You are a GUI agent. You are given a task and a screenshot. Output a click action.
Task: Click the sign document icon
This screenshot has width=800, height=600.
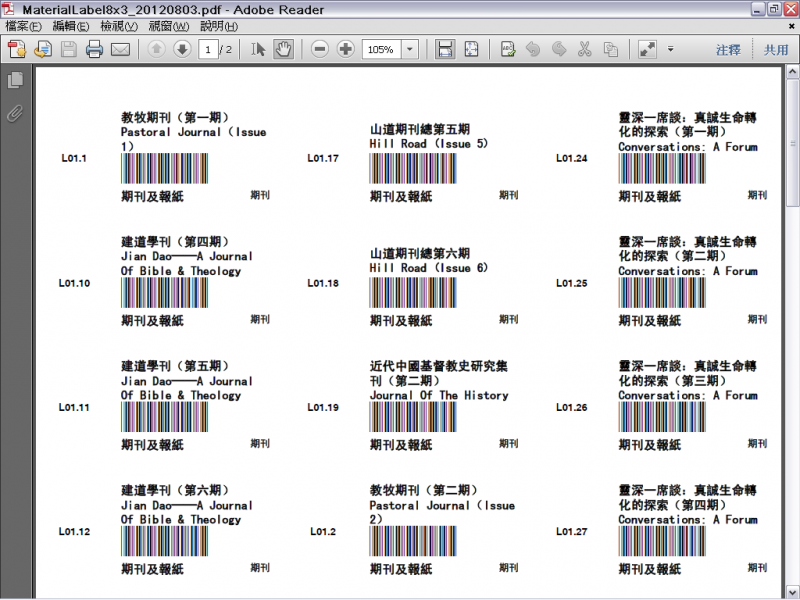tap(508, 49)
